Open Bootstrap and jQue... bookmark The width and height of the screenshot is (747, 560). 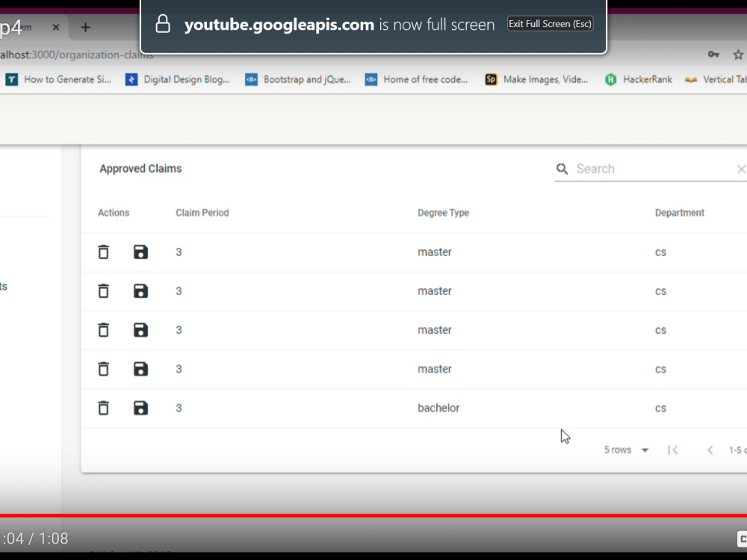point(298,80)
